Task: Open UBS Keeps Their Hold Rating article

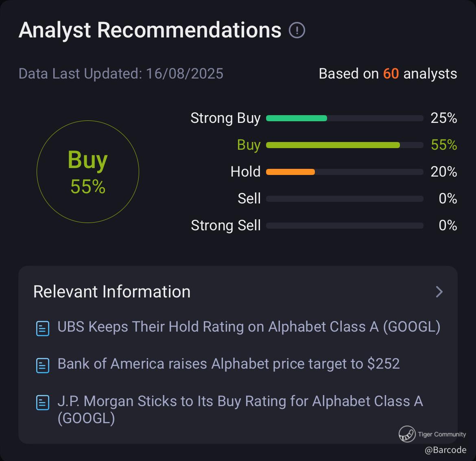Action: tap(249, 327)
